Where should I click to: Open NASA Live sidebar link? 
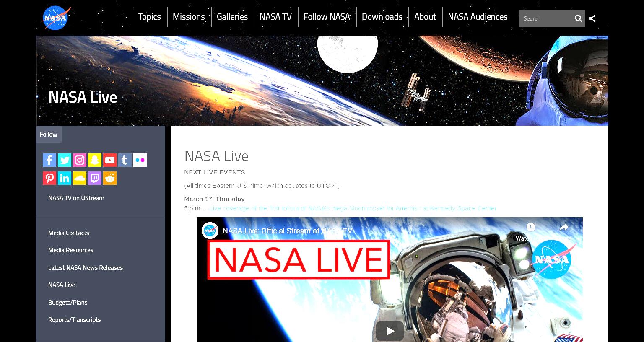coord(62,285)
